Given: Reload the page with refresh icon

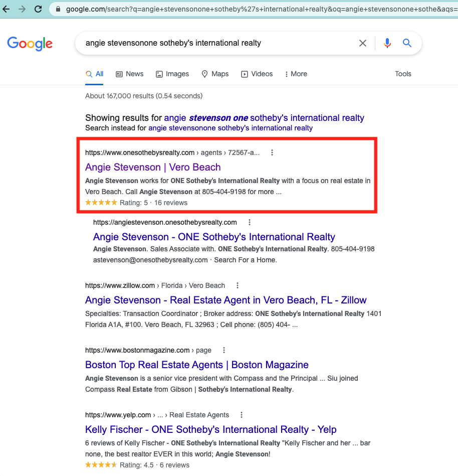Looking at the screenshot, I should [x=38, y=9].
